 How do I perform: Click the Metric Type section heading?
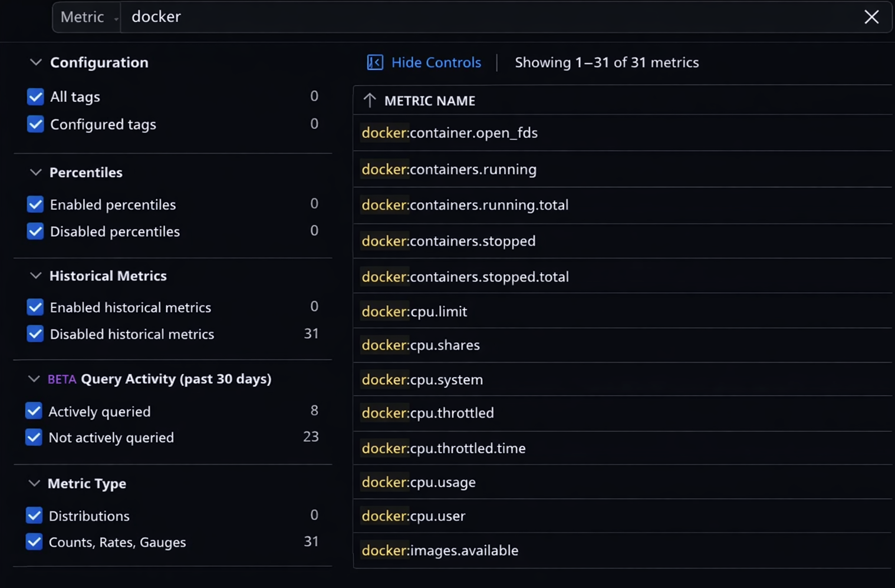tap(87, 484)
